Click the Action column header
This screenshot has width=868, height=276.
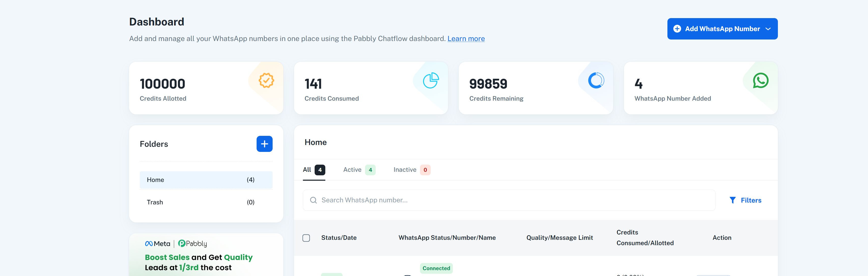[722, 238]
